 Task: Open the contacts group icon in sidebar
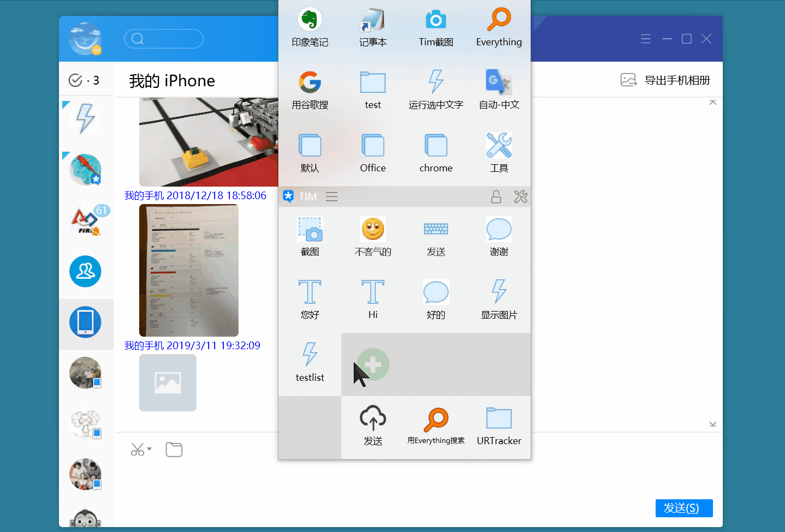85,271
